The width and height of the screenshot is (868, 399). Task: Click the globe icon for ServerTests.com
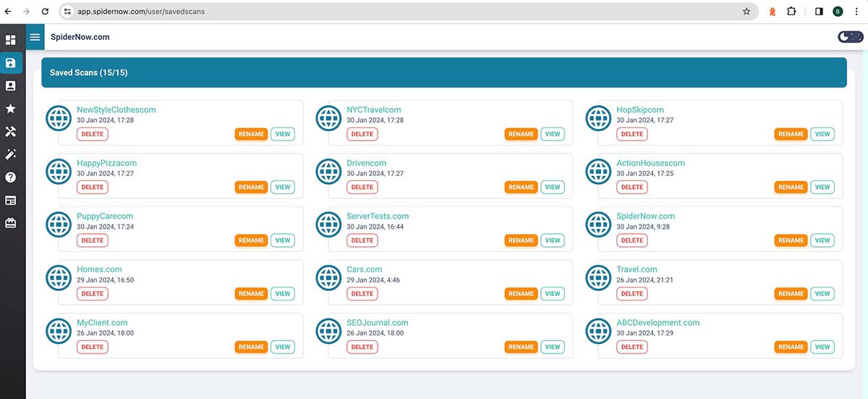click(328, 224)
